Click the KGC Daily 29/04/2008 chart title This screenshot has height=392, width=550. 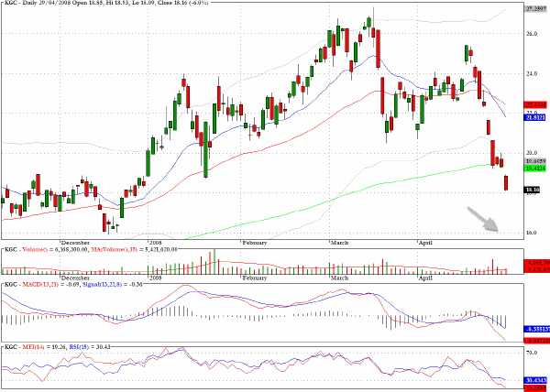click(105, 3)
